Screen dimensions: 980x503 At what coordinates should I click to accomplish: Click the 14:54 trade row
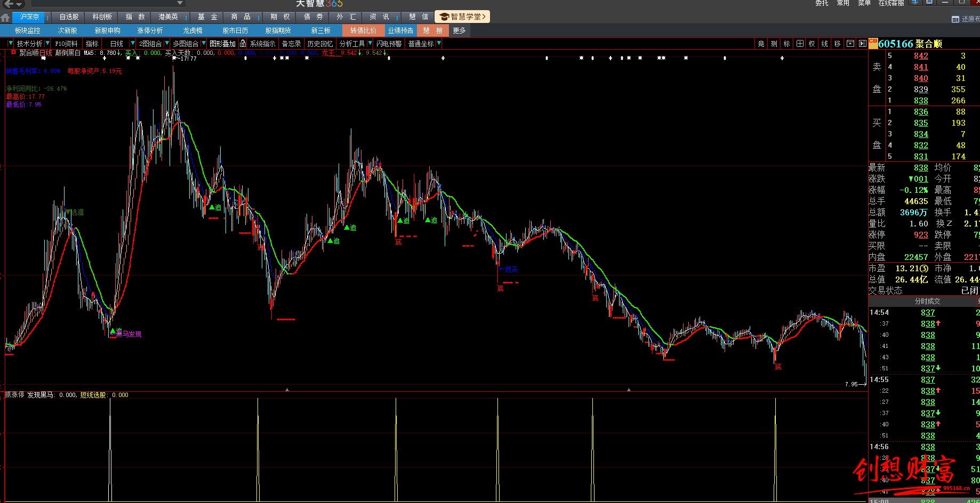pos(924,313)
